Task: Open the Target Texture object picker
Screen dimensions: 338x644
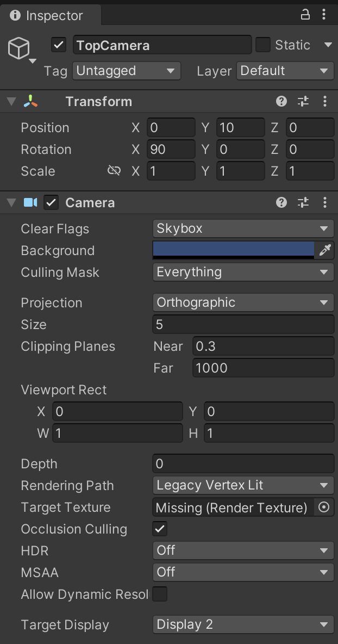Action: (324, 507)
